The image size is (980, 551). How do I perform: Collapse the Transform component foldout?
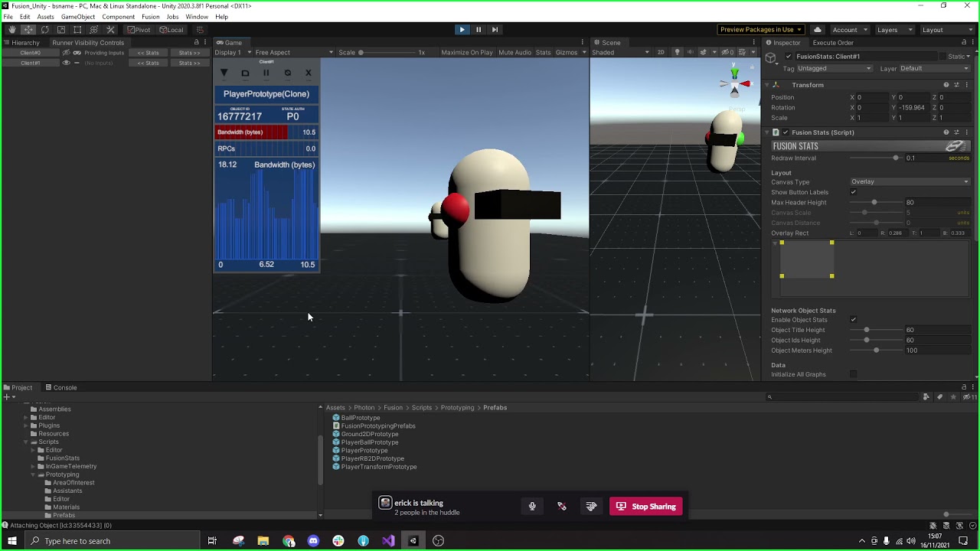[x=767, y=85]
